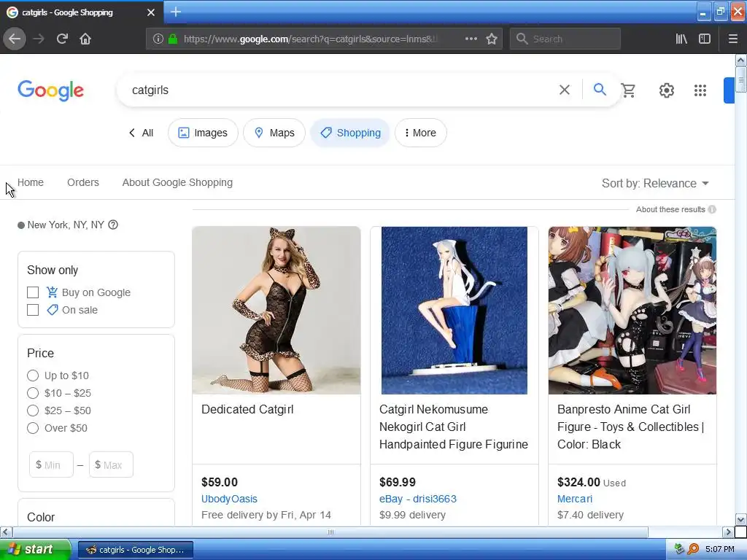Enable the On sale checkbox
Viewport: 747px width, 560px height.
[33, 310]
